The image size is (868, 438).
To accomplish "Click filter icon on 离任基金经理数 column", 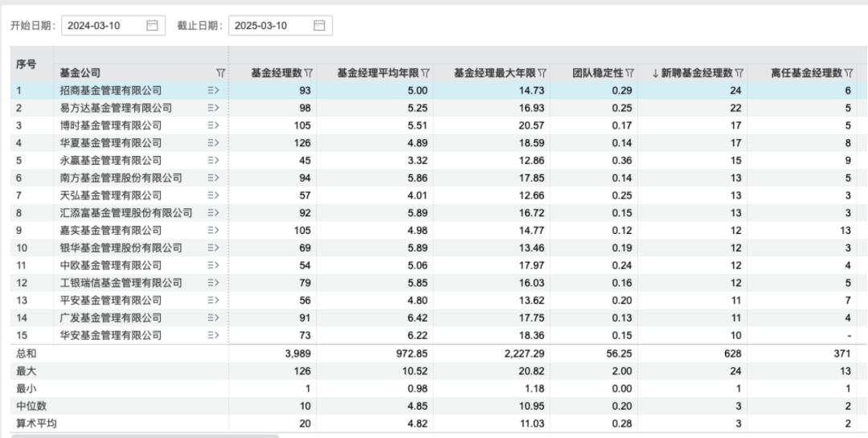I will 849,73.
